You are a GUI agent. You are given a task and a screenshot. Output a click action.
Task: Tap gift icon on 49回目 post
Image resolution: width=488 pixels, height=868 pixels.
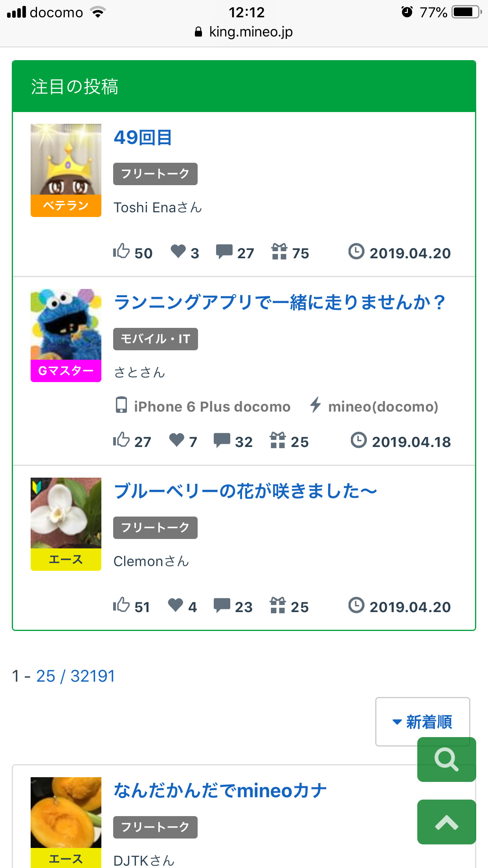coord(279,251)
